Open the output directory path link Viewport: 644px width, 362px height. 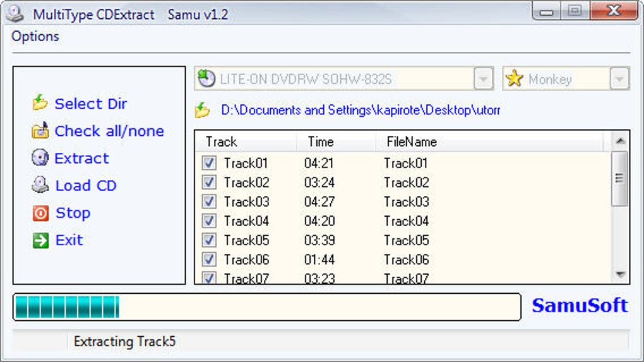click(x=360, y=110)
